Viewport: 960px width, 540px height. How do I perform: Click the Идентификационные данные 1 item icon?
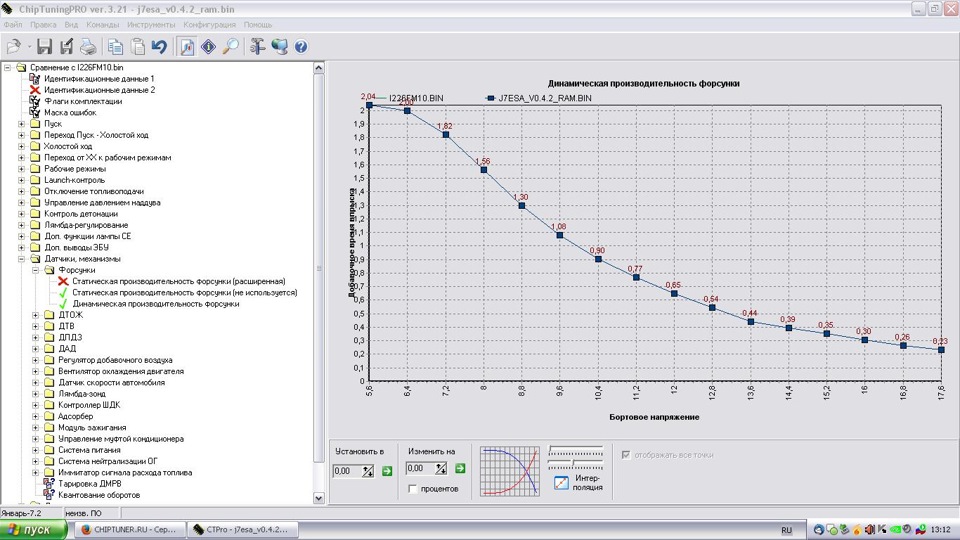pos(35,79)
